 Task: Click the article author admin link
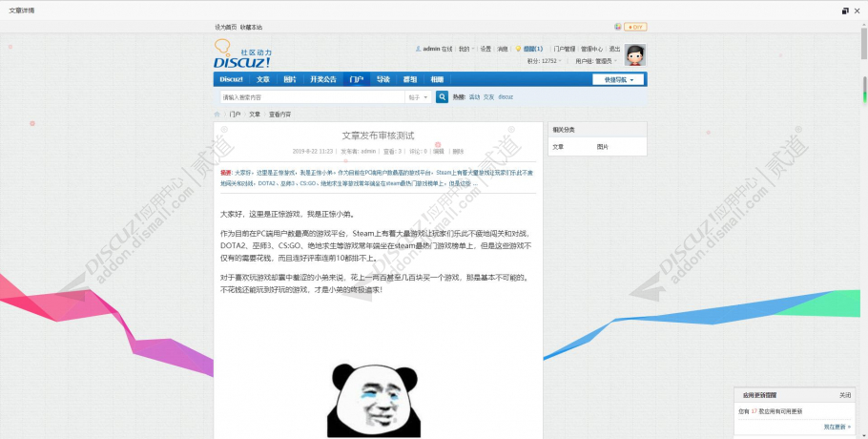pos(368,151)
